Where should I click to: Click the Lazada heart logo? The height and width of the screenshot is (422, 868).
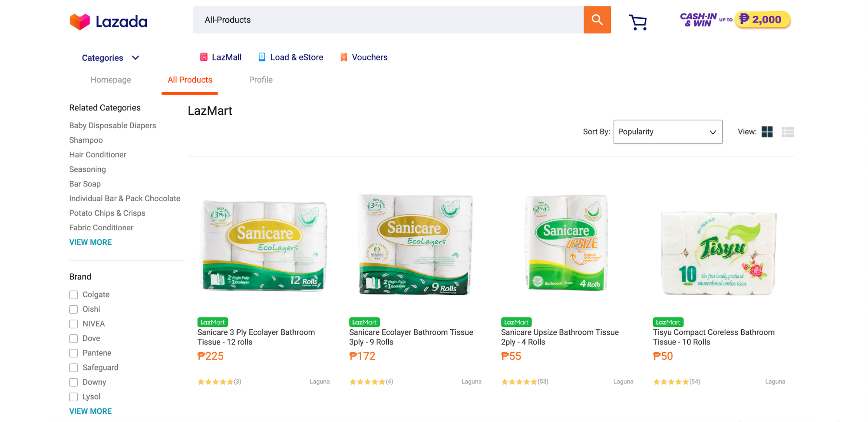click(x=79, y=21)
